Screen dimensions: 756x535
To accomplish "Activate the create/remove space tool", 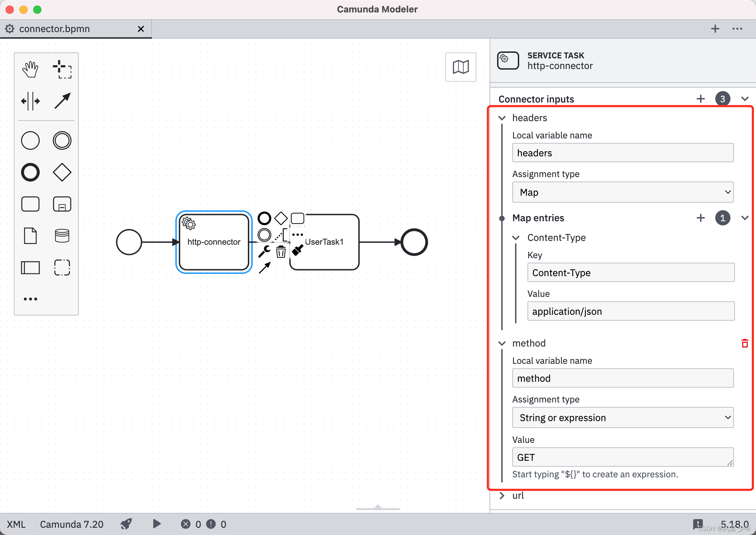I will (30, 101).
